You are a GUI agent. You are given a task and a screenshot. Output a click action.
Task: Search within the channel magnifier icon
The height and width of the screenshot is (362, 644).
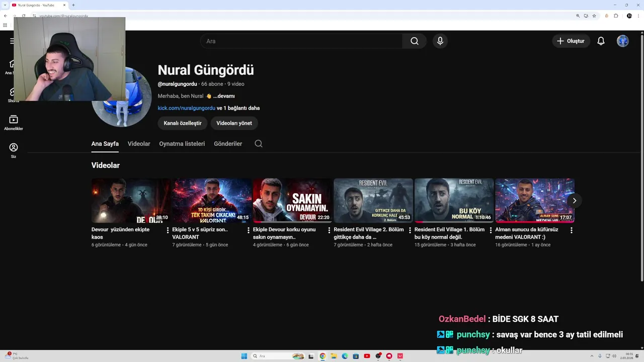[x=259, y=144]
